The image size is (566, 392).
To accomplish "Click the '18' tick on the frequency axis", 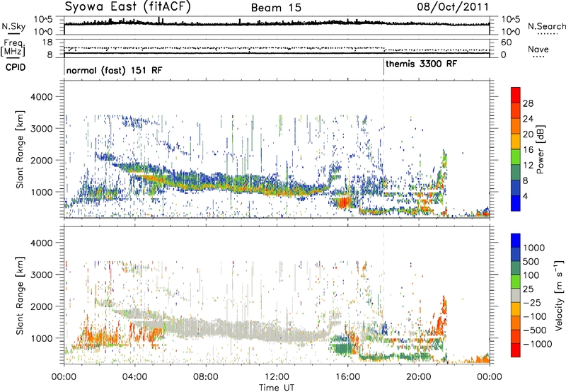I will click(x=47, y=42).
